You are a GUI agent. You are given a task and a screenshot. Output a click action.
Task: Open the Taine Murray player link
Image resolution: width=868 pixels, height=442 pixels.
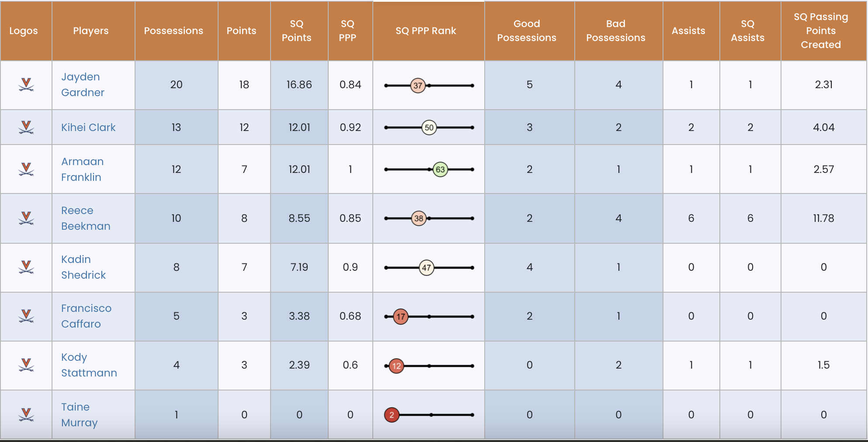(x=79, y=415)
